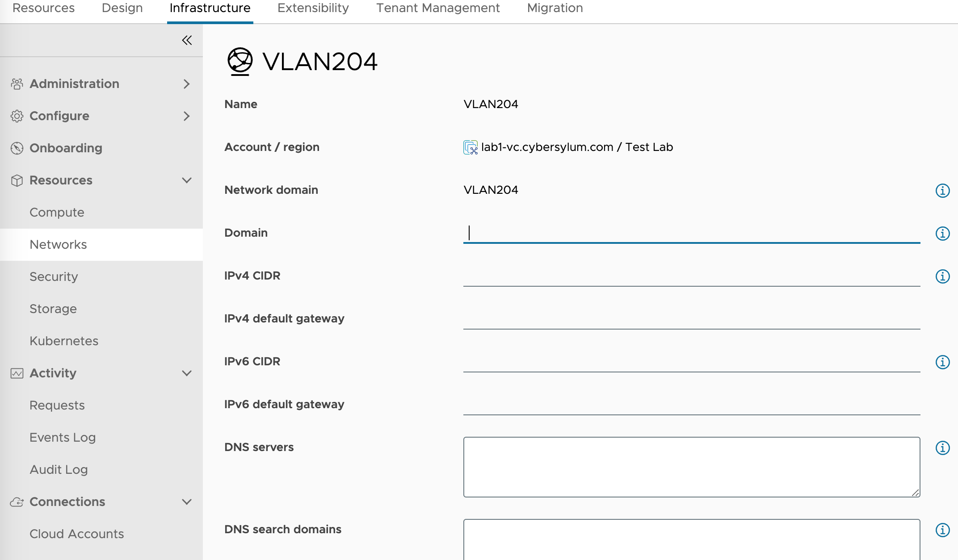Select Networks in the sidebar
This screenshot has height=560, width=958.
[101, 245]
